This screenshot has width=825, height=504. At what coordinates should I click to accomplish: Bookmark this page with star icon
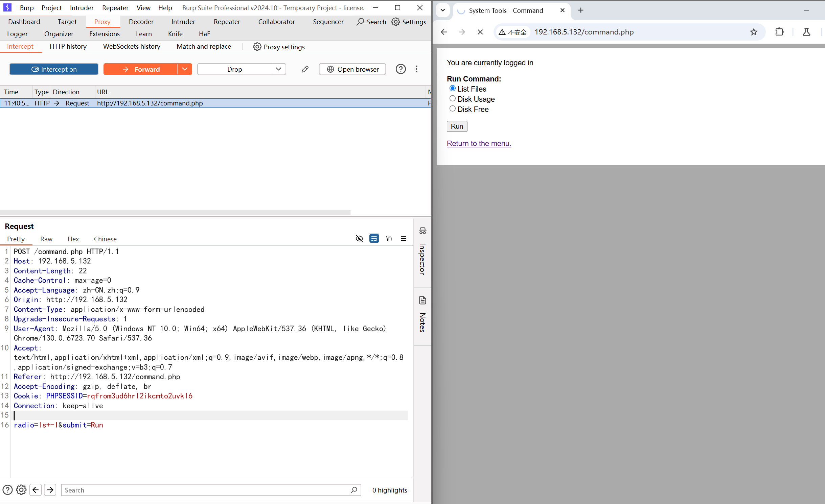pos(754,32)
